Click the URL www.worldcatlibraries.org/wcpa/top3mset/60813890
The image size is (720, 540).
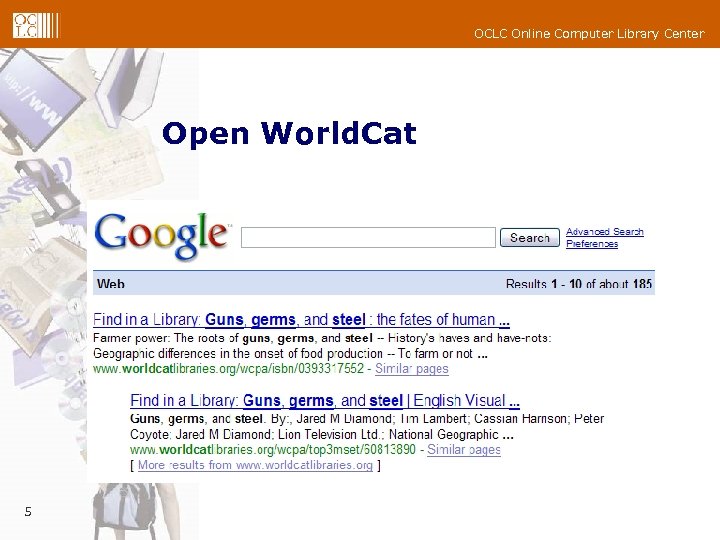[x=273, y=450]
